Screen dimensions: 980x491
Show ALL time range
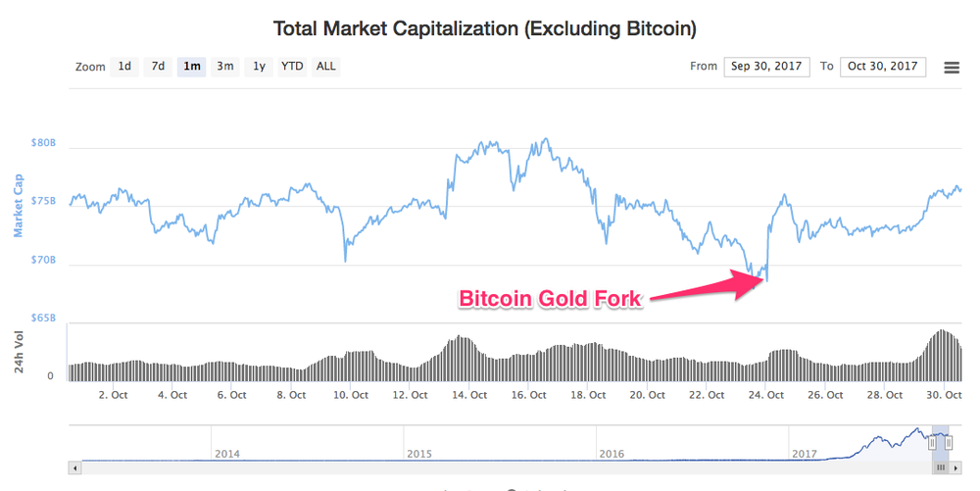click(326, 67)
